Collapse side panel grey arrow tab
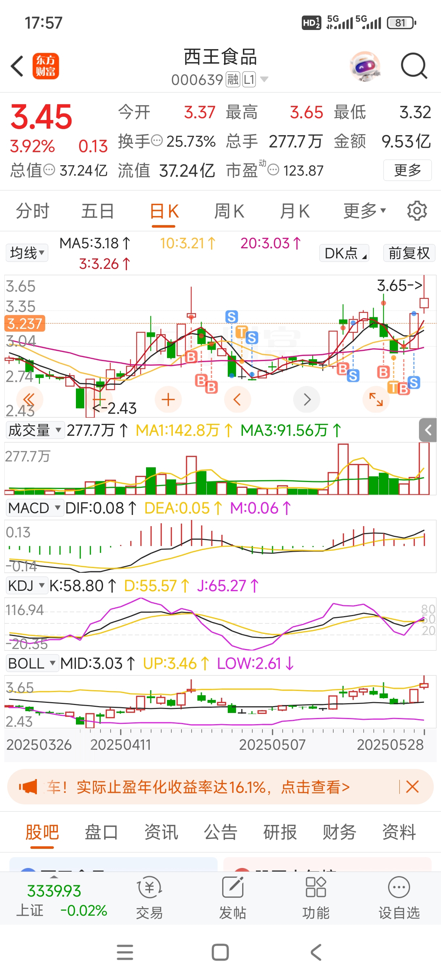Image resolution: width=441 pixels, height=980 pixels. pos(428,430)
